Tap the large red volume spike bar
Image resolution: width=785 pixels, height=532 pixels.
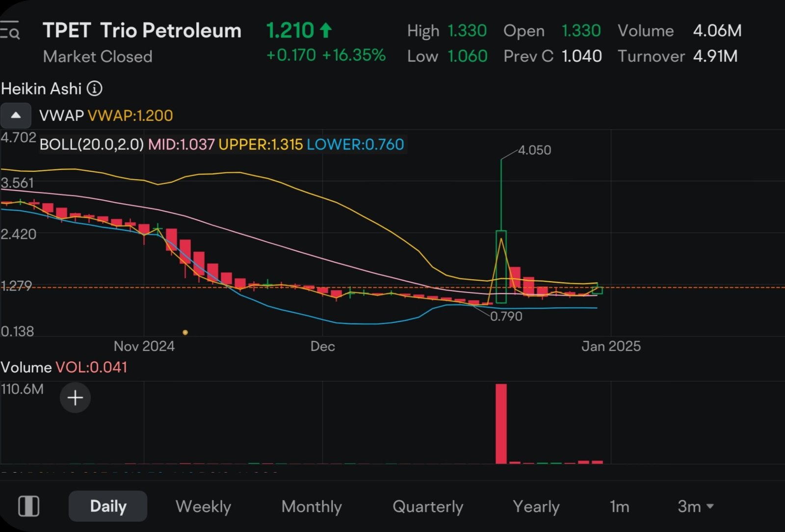click(x=501, y=424)
